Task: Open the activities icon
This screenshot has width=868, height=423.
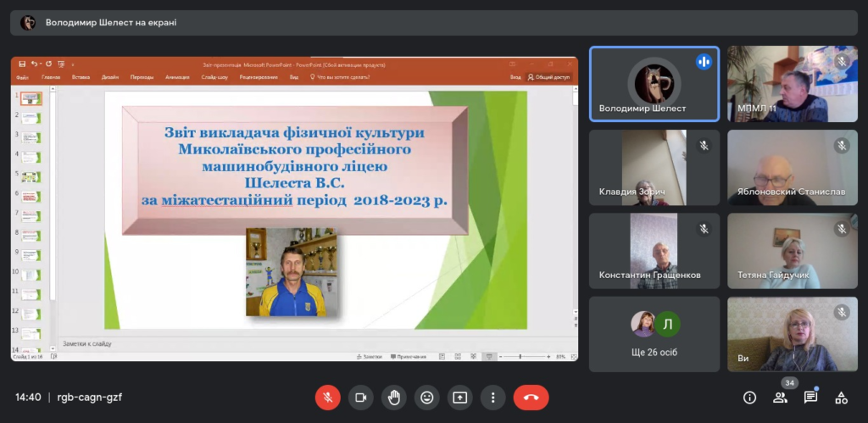Action: (x=842, y=398)
